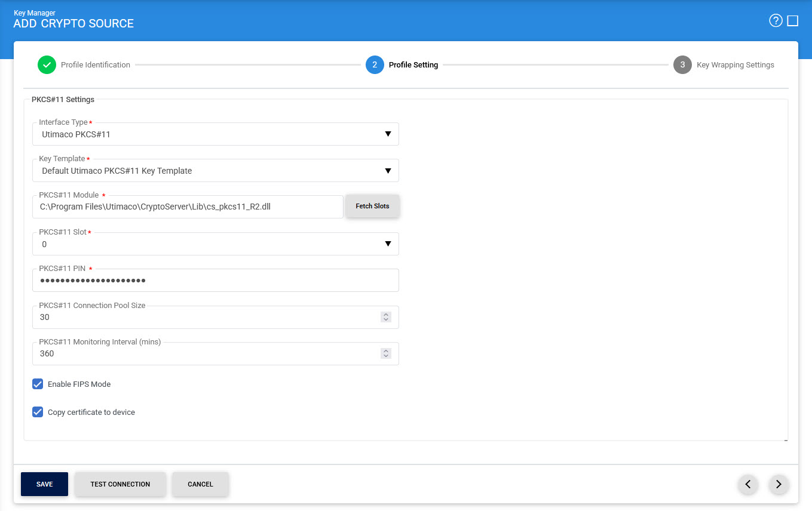Uncheck Copy certificate to device
Screen dimensions: 812x511
(38, 412)
